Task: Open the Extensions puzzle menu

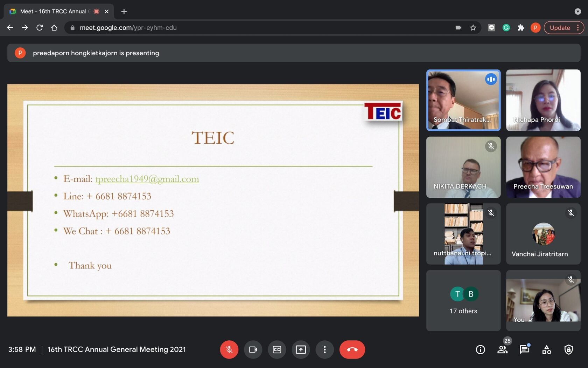Action: coord(521,28)
